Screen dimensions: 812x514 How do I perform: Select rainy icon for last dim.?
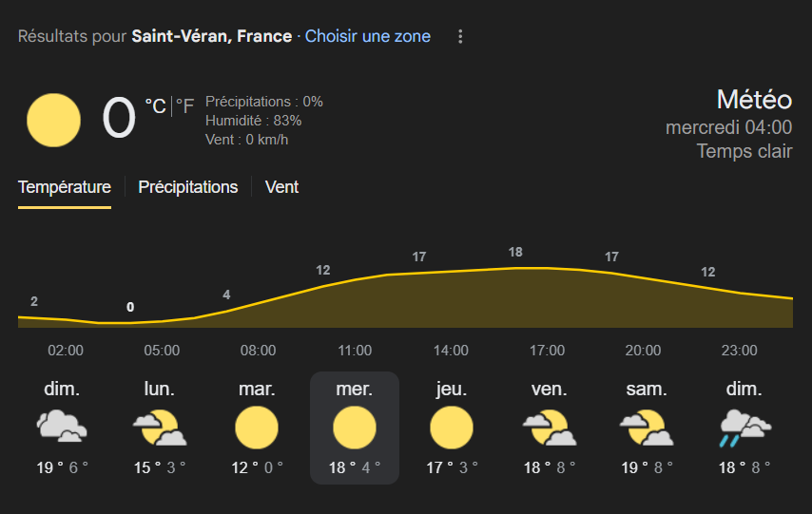(744, 428)
